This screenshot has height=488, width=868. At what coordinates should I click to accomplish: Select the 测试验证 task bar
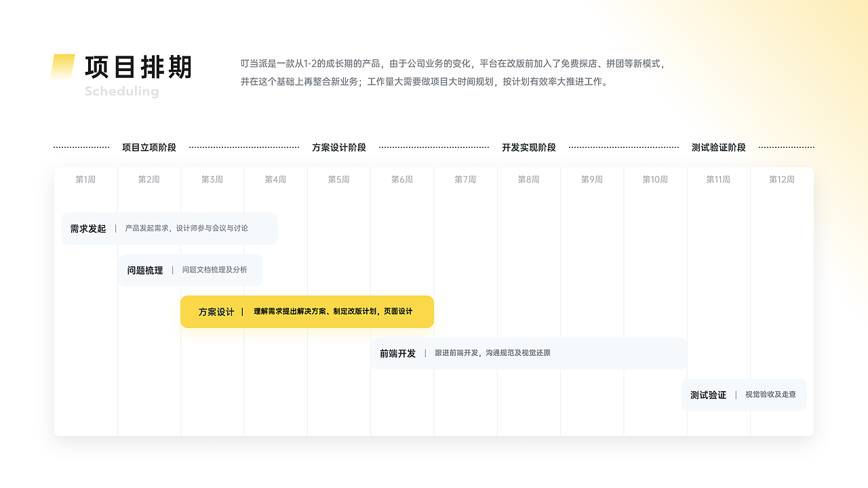point(744,394)
